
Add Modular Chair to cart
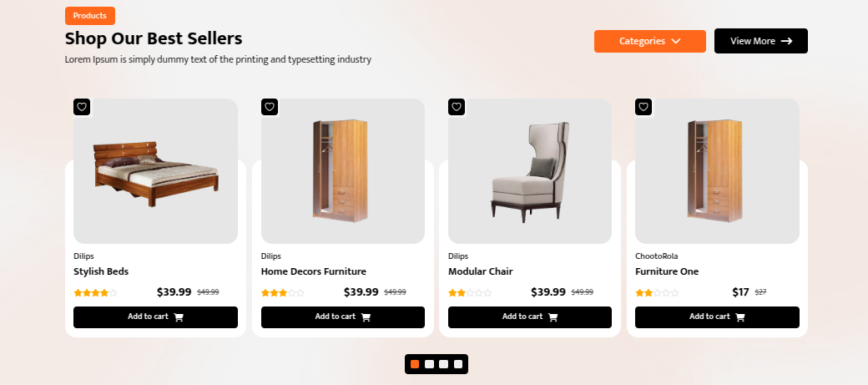(x=529, y=317)
